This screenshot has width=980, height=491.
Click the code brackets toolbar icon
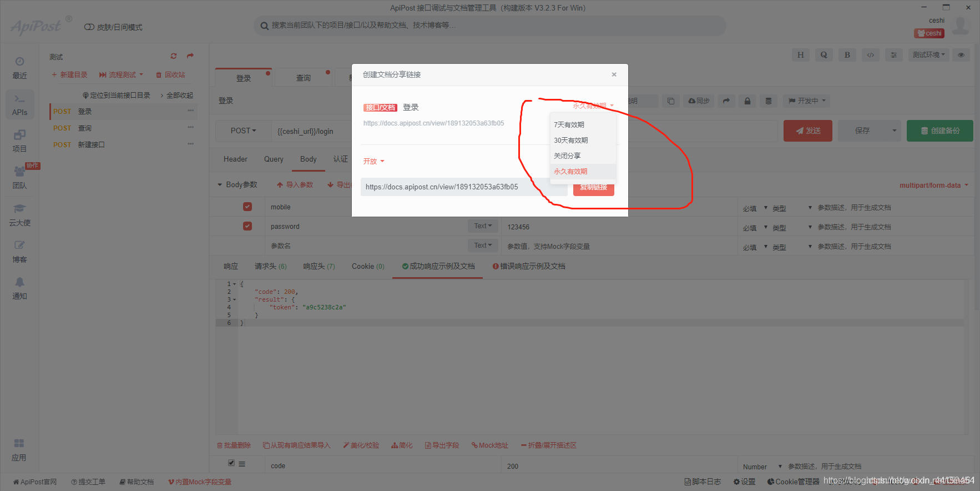[x=870, y=55]
